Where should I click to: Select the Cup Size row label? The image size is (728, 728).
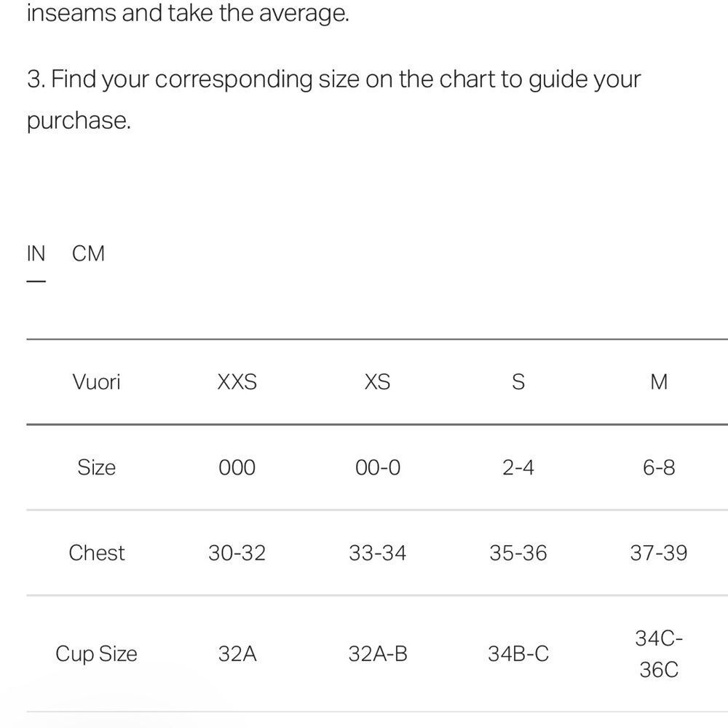point(97,654)
